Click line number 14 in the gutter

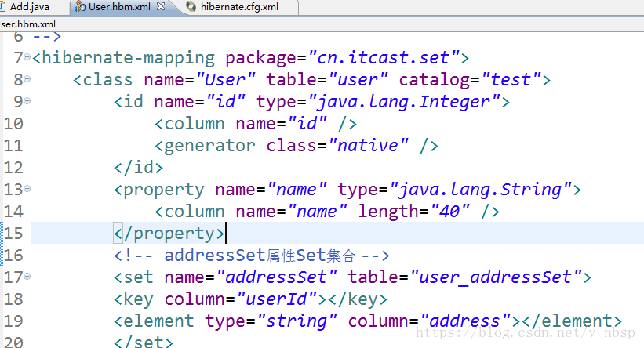tap(13, 212)
